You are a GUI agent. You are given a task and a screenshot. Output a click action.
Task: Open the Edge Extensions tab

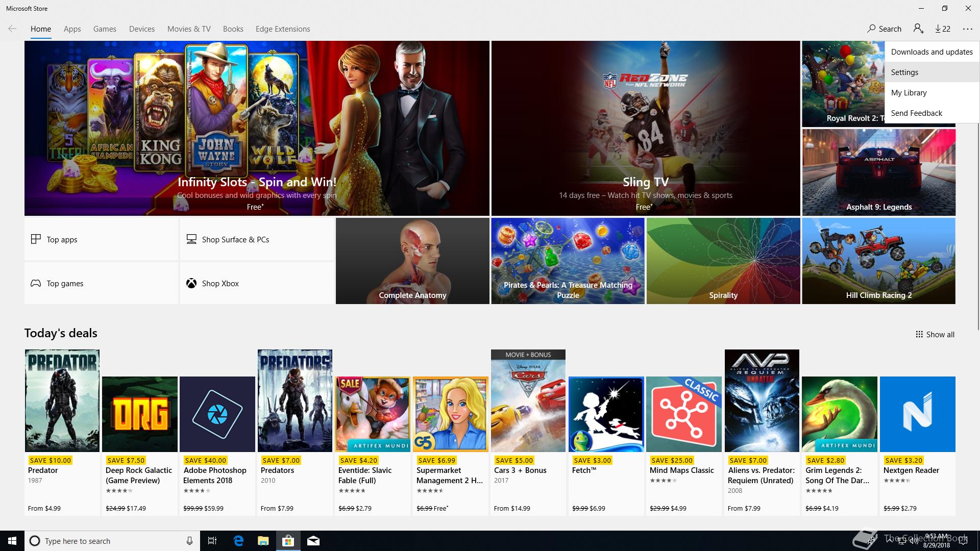(x=283, y=29)
